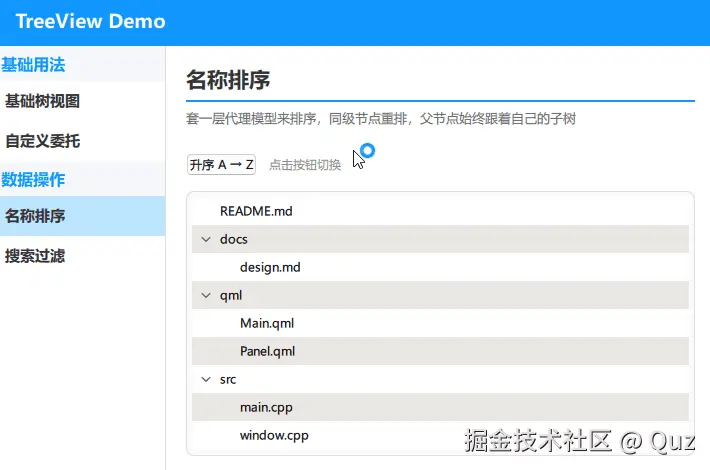The height and width of the screenshot is (470, 710).
Task: Select design.md tree row
Action: pos(440,267)
